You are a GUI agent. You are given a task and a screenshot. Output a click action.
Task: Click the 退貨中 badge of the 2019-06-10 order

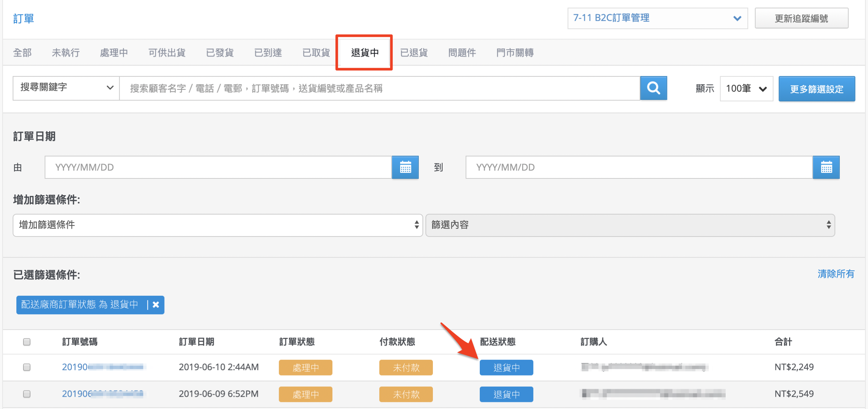click(x=507, y=368)
